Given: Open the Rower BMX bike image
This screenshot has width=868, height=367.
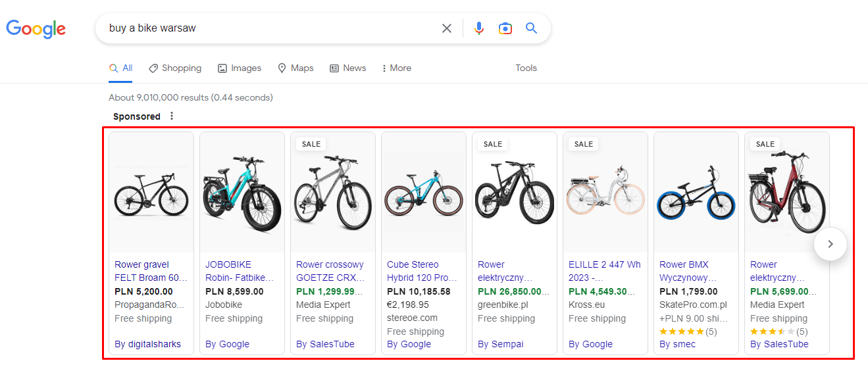Looking at the screenshot, I should (x=696, y=193).
